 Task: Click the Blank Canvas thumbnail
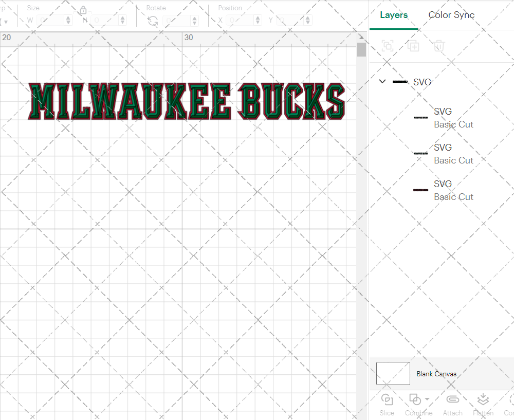click(393, 373)
